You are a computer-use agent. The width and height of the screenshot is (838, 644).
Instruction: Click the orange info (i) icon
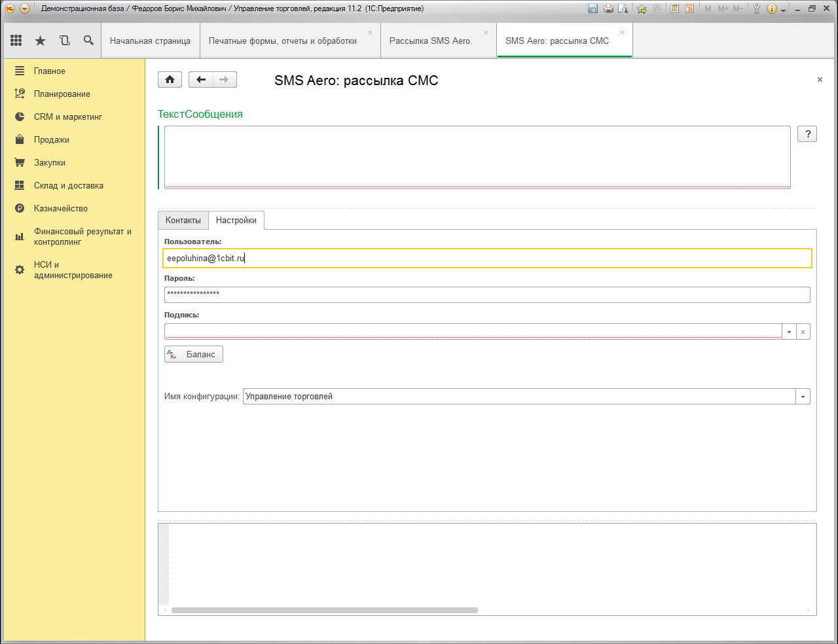tap(771, 9)
